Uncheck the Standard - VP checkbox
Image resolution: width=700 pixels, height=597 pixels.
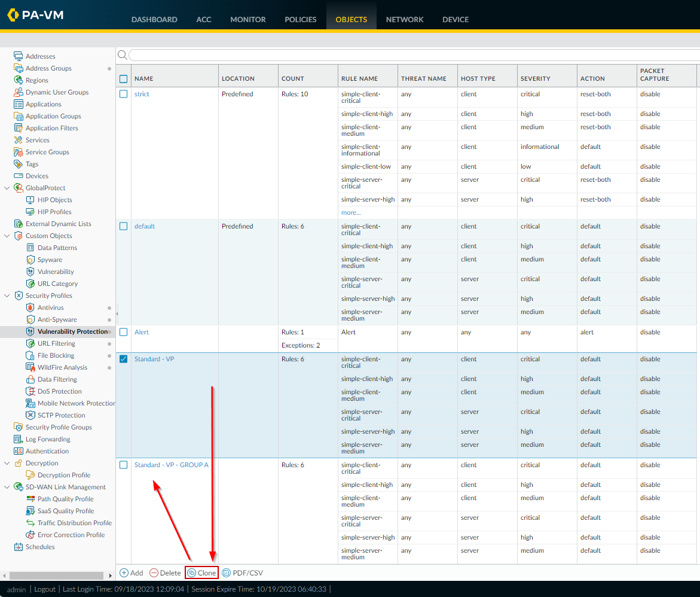tap(124, 359)
